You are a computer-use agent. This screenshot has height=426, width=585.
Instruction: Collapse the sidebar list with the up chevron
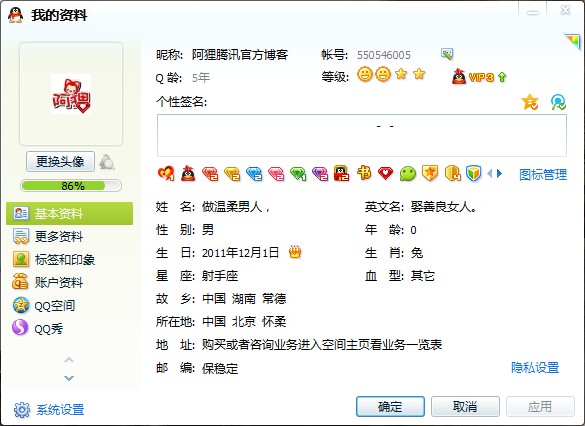(69, 360)
